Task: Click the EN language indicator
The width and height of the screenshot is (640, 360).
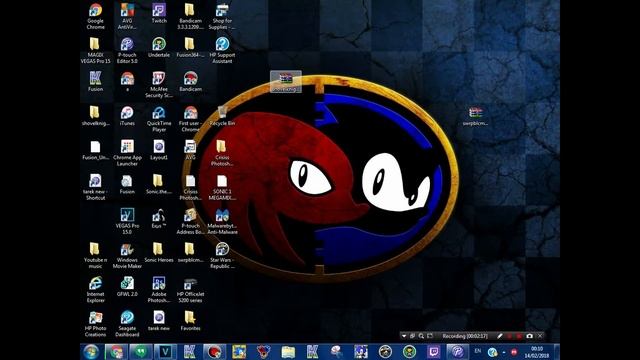Action: tap(478, 351)
